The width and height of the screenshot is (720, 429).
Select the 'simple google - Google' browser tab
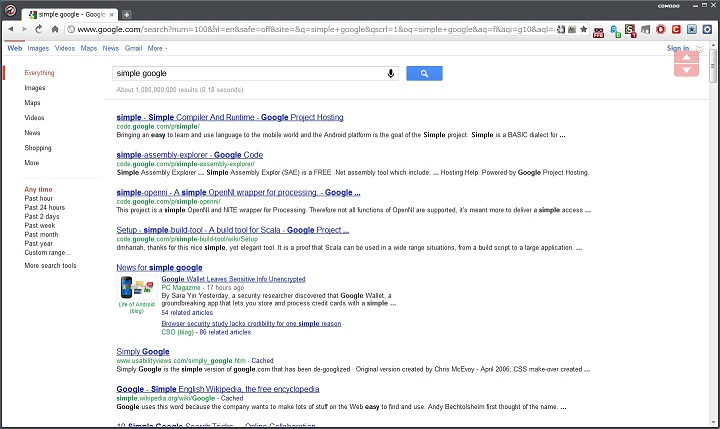point(71,15)
